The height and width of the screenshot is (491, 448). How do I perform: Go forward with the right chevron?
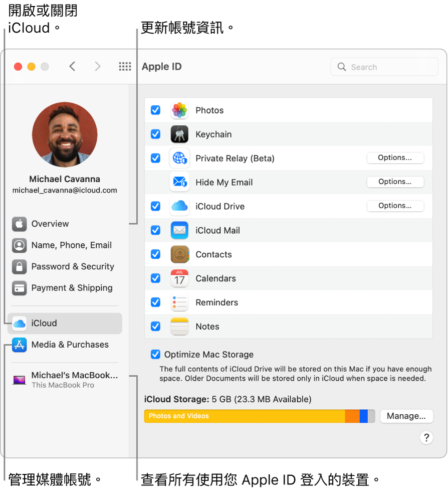click(98, 66)
